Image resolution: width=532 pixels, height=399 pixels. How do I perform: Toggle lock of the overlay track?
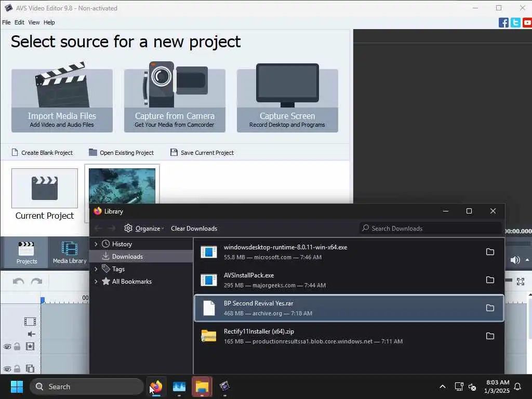click(x=17, y=368)
